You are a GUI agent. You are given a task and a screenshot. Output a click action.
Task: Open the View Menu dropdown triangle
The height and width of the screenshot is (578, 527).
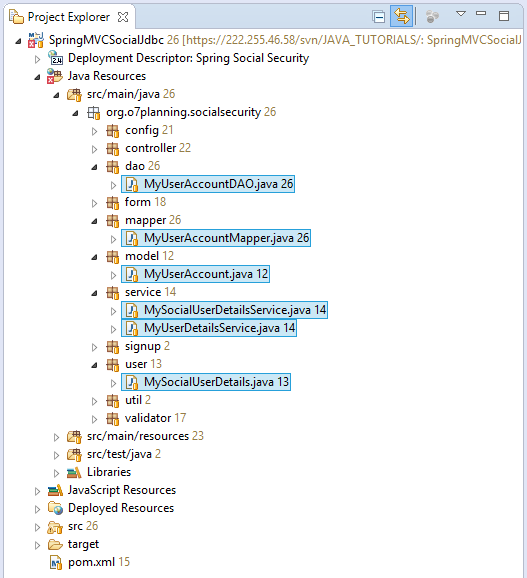click(461, 14)
